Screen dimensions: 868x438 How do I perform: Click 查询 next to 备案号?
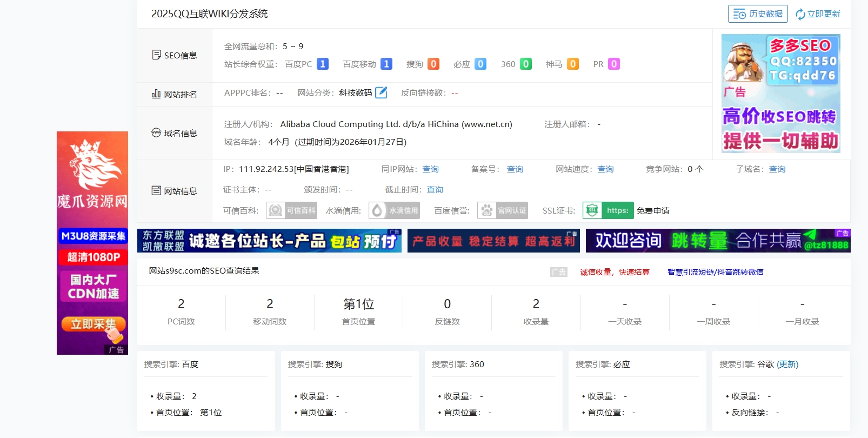pyautogui.click(x=515, y=169)
